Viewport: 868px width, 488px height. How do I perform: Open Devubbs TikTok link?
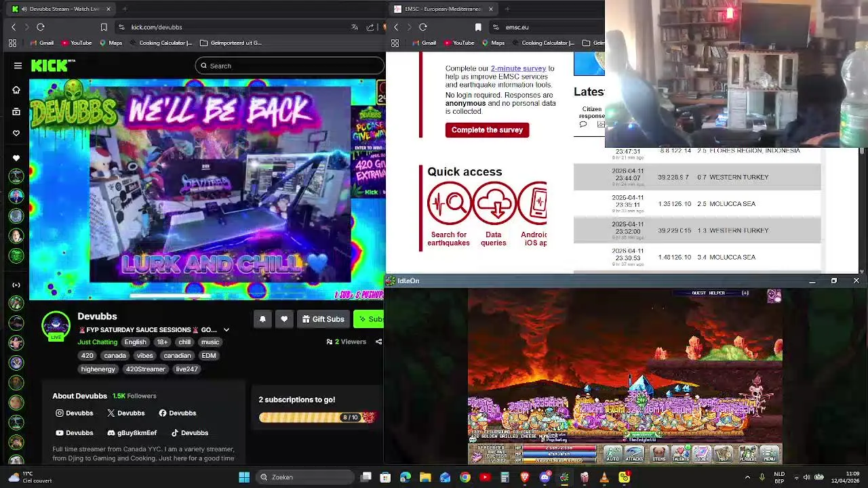point(189,433)
